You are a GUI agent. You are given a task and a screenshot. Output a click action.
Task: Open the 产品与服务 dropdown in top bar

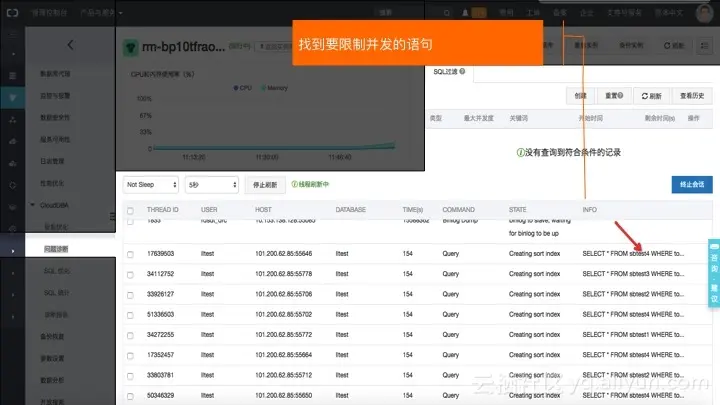101,13
